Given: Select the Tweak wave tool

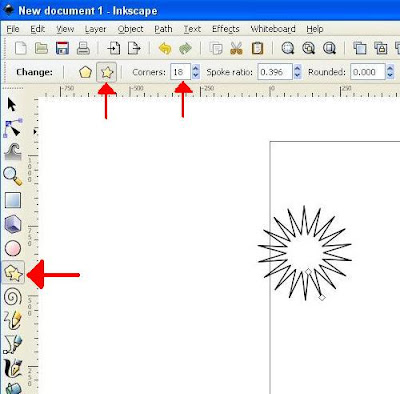Looking at the screenshot, I should tap(13, 152).
